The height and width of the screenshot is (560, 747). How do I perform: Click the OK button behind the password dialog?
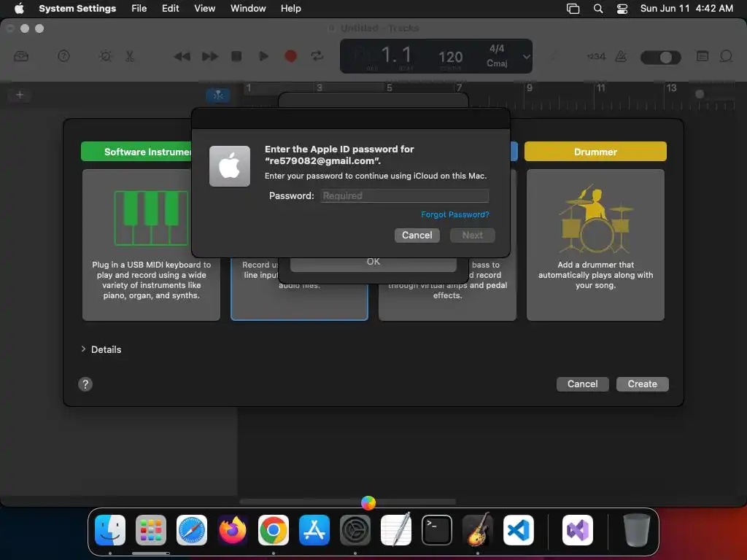tap(373, 263)
